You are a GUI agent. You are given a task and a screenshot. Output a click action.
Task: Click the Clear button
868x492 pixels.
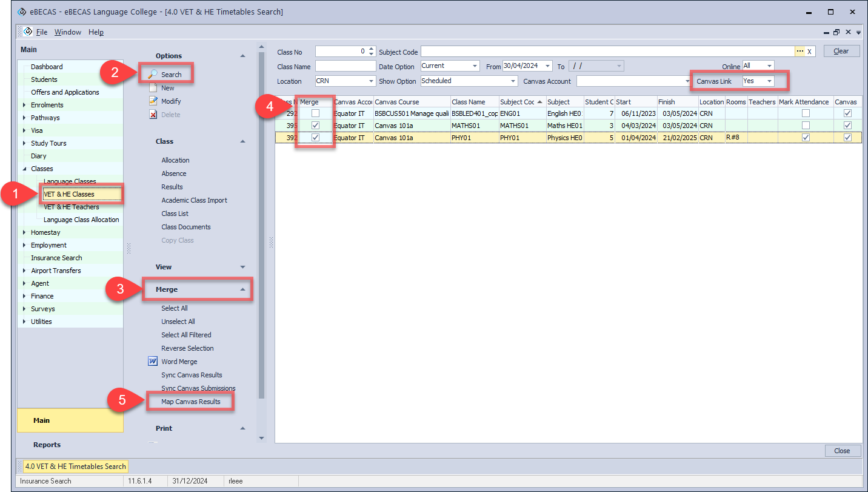click(841, 51)
